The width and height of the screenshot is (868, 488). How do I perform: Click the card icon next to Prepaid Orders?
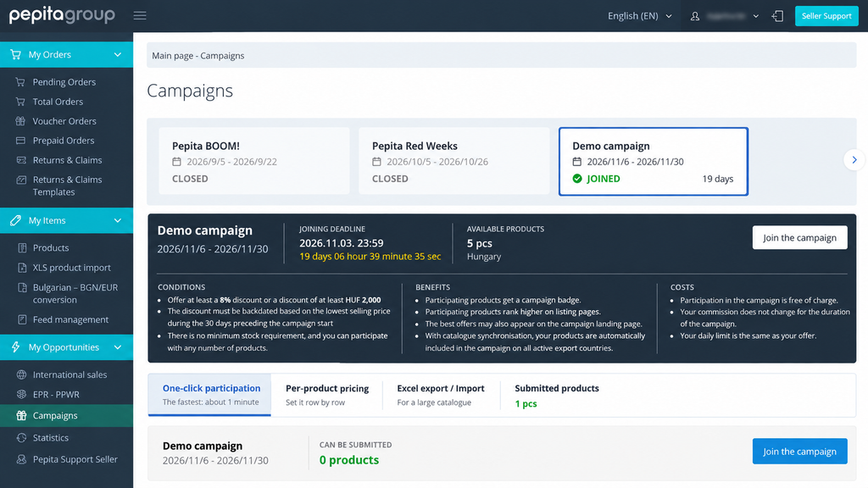coord(20,141)
